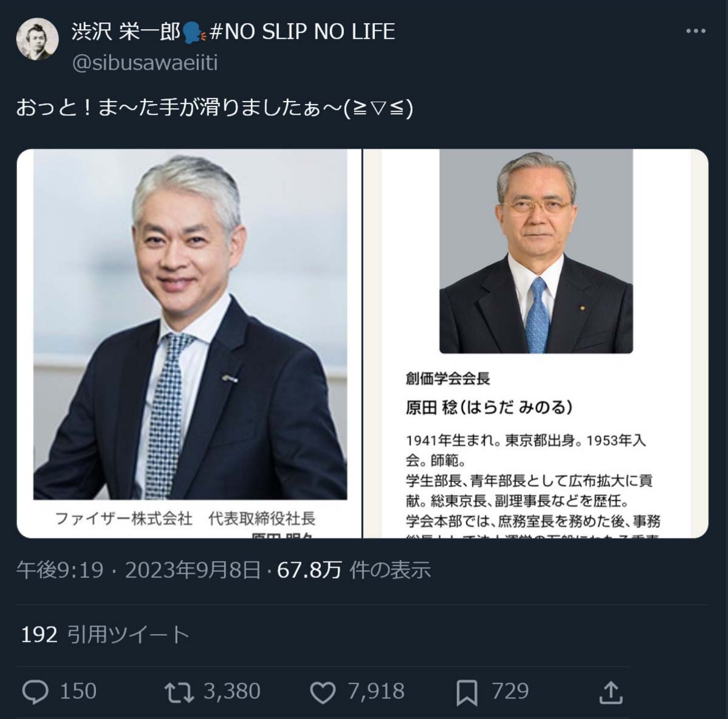The height and width of the screenshot is (719, 728).
Task: Open the #NO SLIP NO LIFE hashtag
Action: click(302, 32)
